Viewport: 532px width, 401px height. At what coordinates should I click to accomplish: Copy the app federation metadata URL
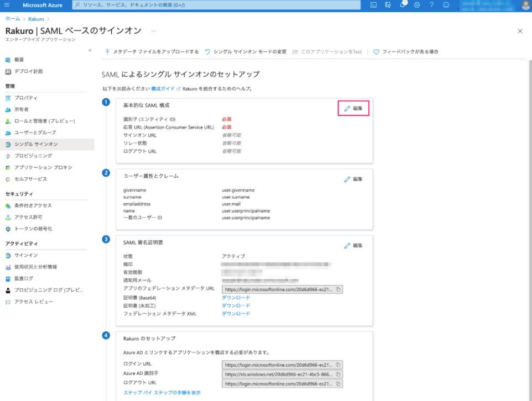(x=338, y=289)
